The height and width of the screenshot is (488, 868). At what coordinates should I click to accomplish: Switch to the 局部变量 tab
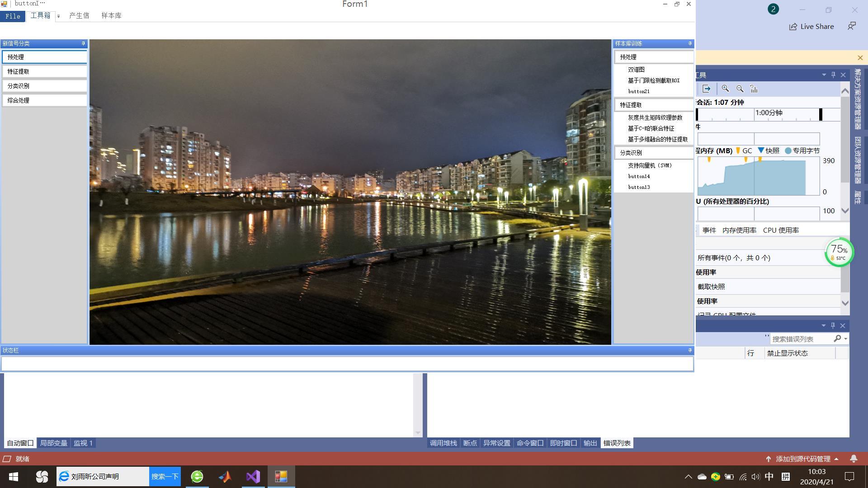(53, 443)
